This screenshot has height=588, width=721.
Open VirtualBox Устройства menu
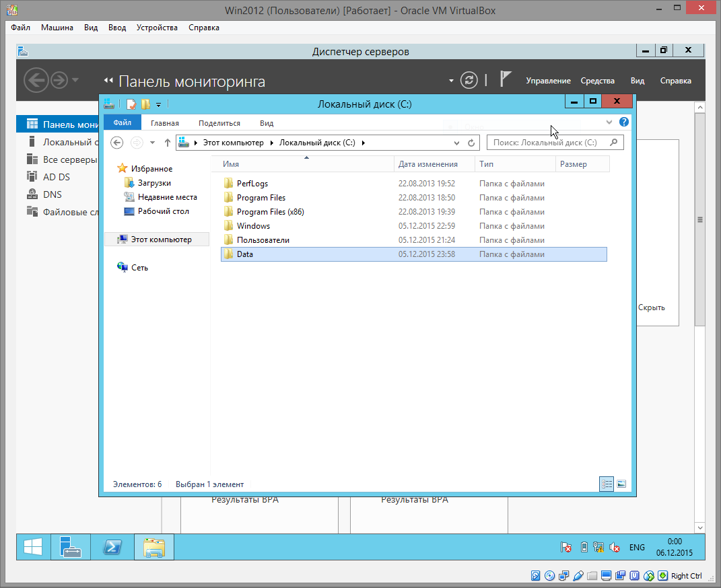pyautogui.click(x=157, y=28)
